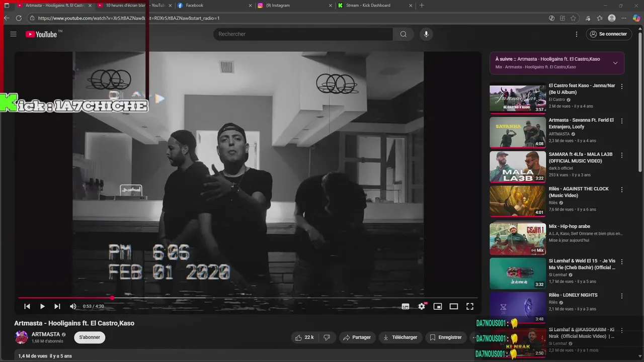Go to the YouTube home logo
This screenshot has width=644, height=362.
tap(41, 34)
